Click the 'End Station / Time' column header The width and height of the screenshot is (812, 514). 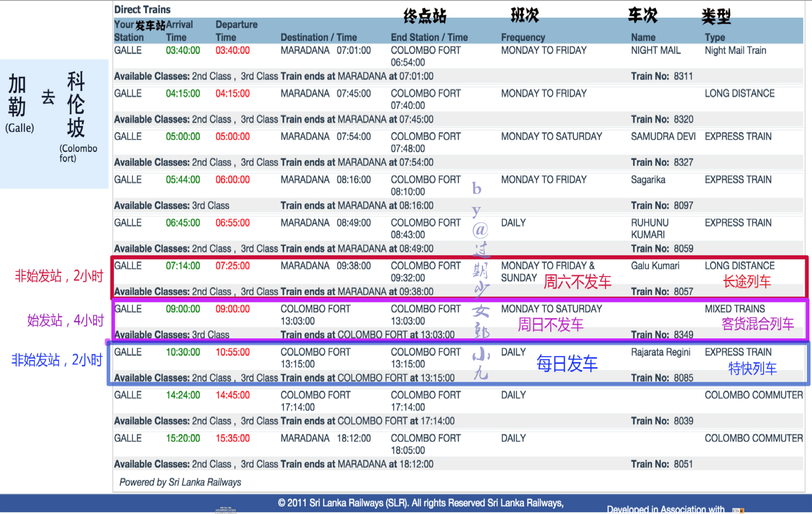pos(429,37)
